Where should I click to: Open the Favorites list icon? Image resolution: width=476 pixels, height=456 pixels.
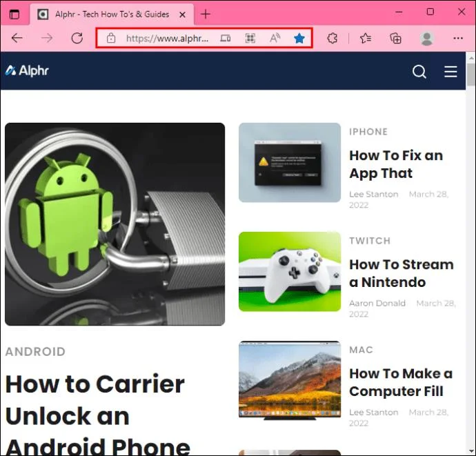click(366, 38)
